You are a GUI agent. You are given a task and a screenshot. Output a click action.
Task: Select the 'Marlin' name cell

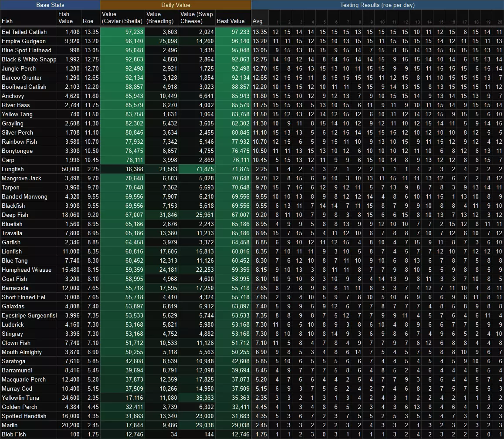[x=29, y=425]
